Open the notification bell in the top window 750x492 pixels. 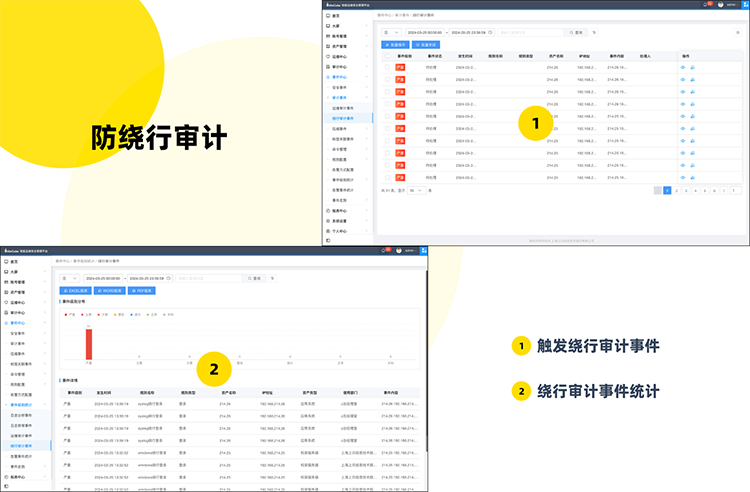click(709, 5)
